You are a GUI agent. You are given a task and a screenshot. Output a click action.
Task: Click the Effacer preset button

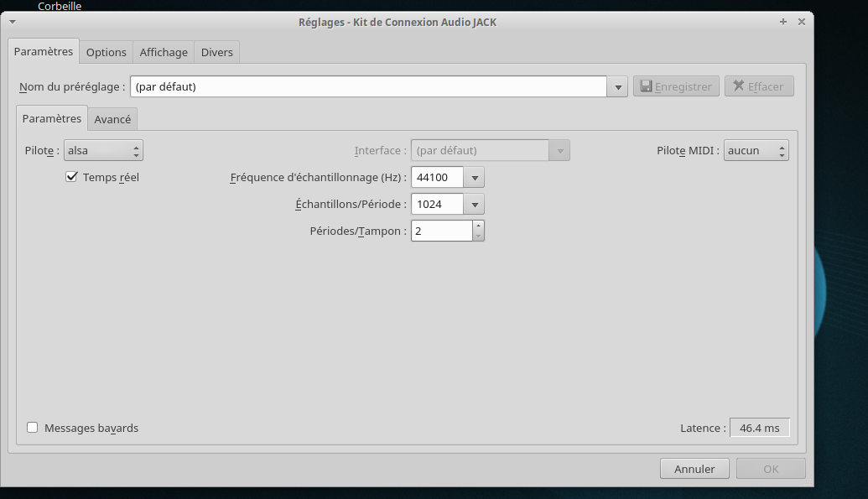[x=759, y=86]
